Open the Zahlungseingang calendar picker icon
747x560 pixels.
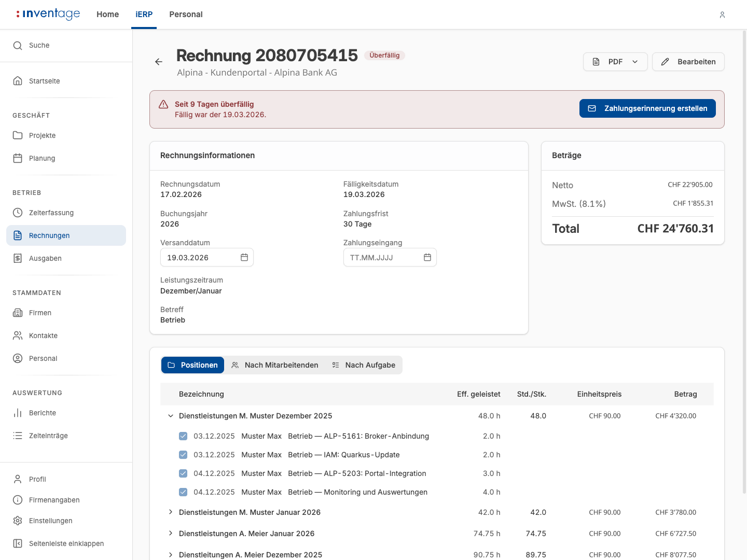pyautogui.click(x=427, y=257)
